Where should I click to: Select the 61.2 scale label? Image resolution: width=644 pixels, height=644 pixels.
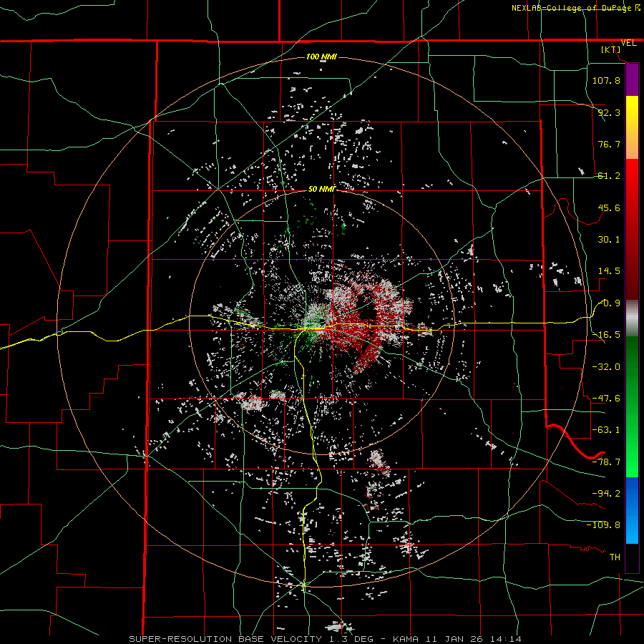pos(609,176)
